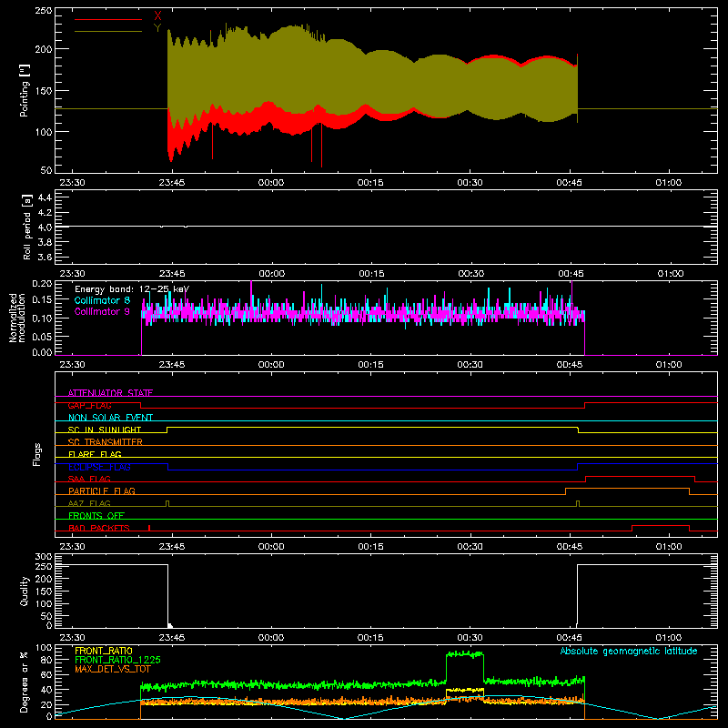Click the 4.4 tick on the Roll period axis

[45, 197]
